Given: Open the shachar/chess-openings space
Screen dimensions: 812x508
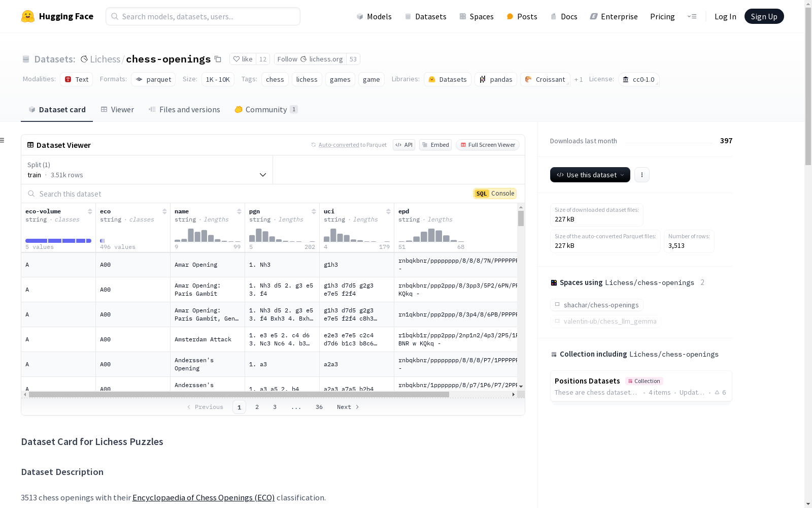Looking at the screenshot, I should [x=597, y=305].
